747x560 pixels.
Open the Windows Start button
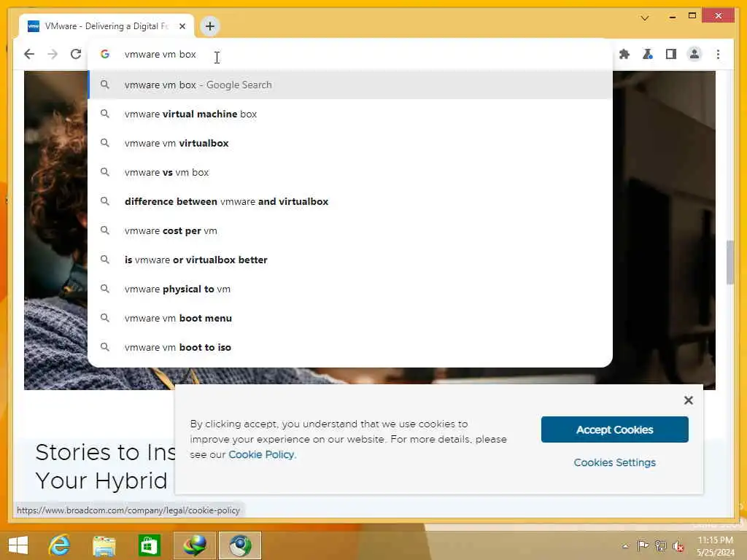(x=18, y=545)
